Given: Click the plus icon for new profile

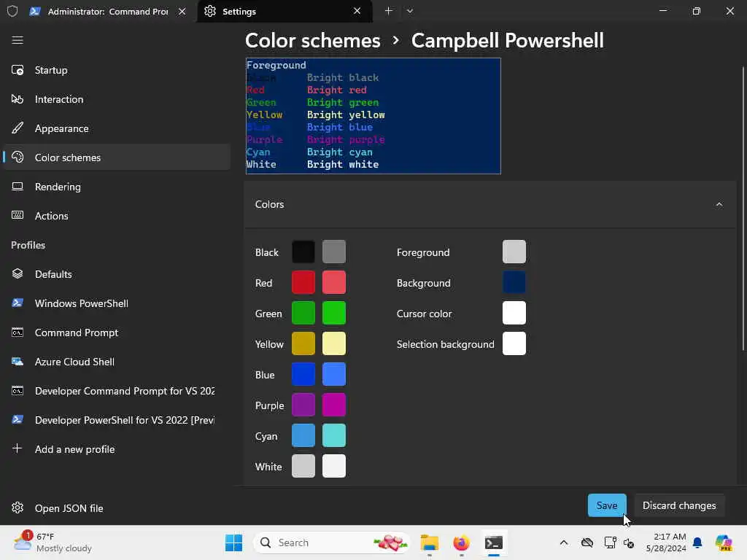Looking at the screenshot, I should 18,448.
